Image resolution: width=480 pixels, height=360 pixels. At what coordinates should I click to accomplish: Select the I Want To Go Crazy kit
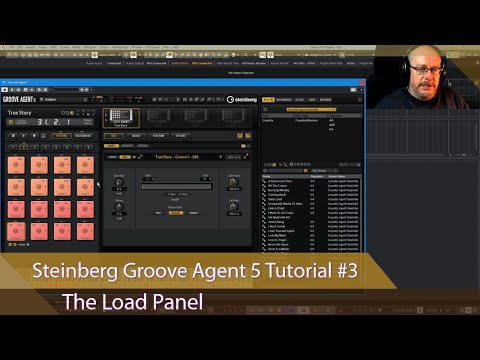coord(281,213)
